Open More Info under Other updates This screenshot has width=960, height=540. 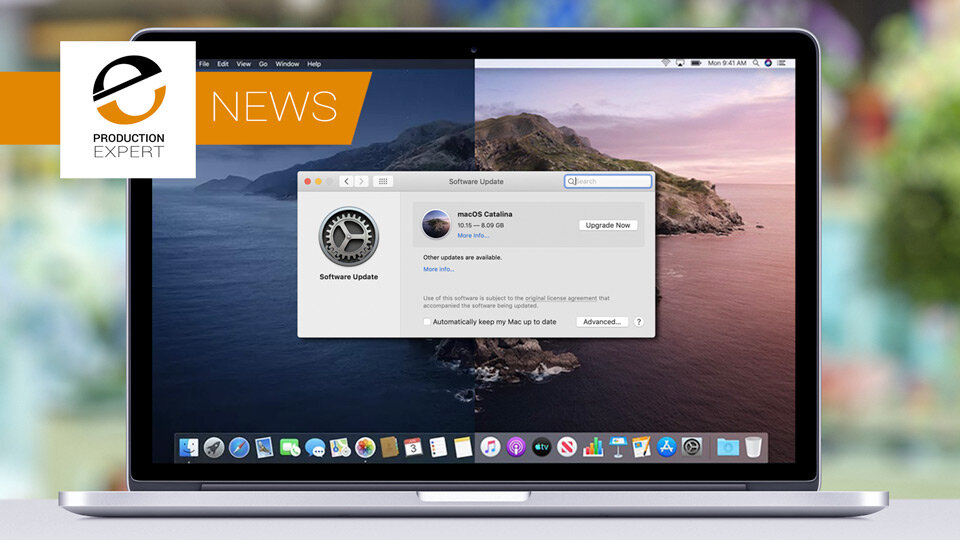(439, 269)
